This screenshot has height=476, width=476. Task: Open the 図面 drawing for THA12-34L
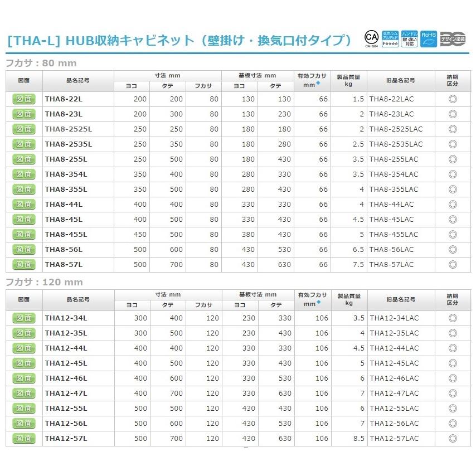click(22, 318)
